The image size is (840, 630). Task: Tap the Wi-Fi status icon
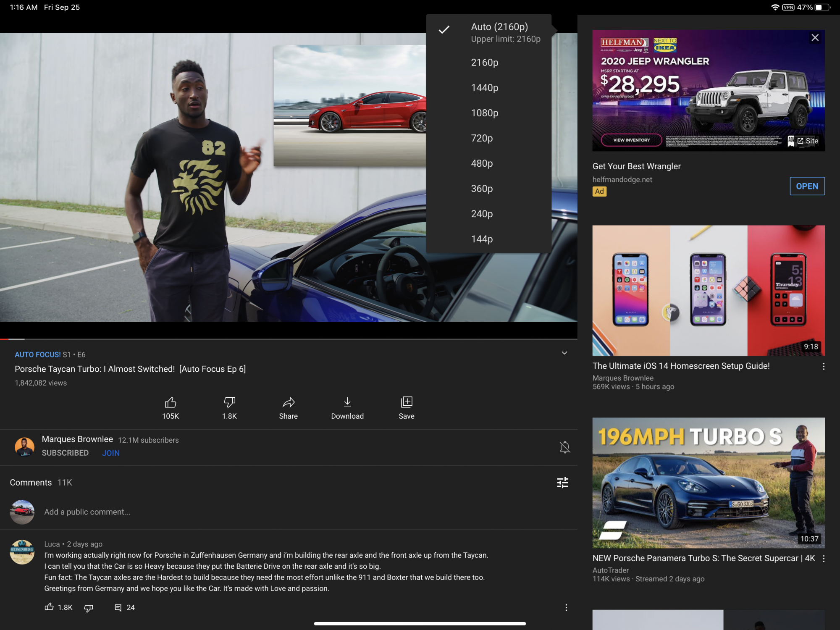(775, 7)
